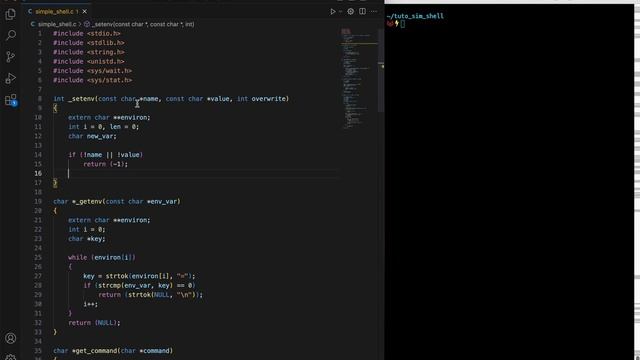Open the gear settings icon in editor toolbar

351,11
